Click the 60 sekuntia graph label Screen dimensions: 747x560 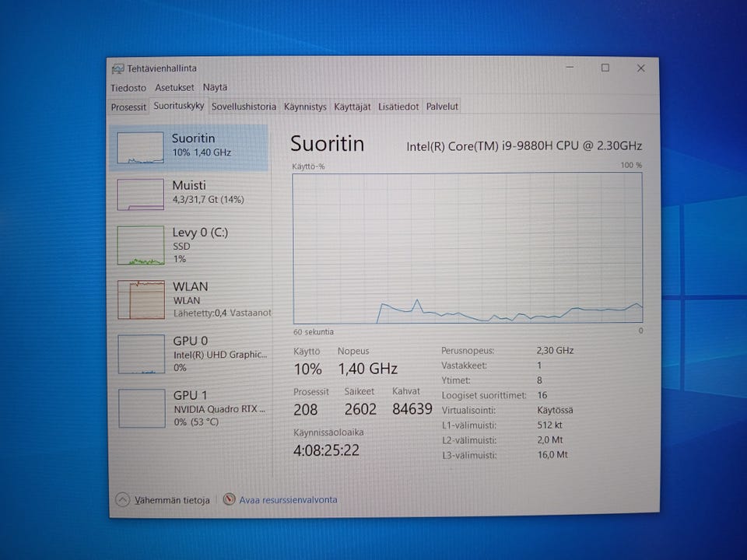point(314,332)
